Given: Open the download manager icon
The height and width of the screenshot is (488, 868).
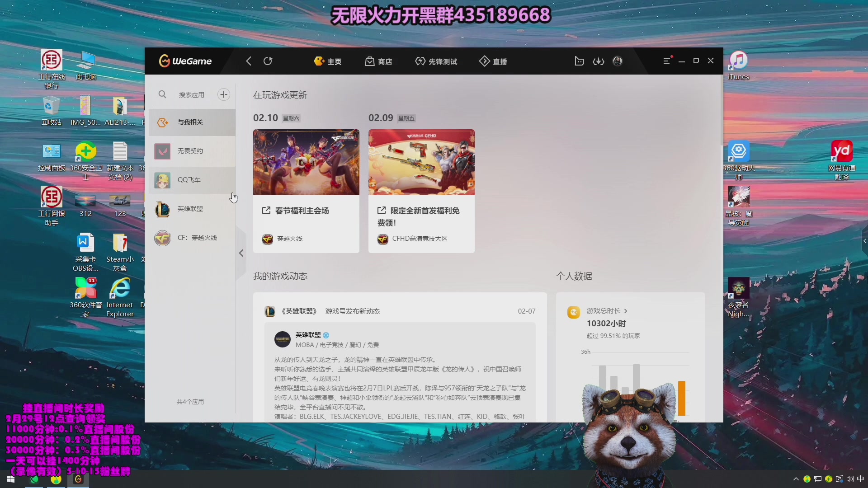Looking at the screenshot, I should tap(599, 61).
